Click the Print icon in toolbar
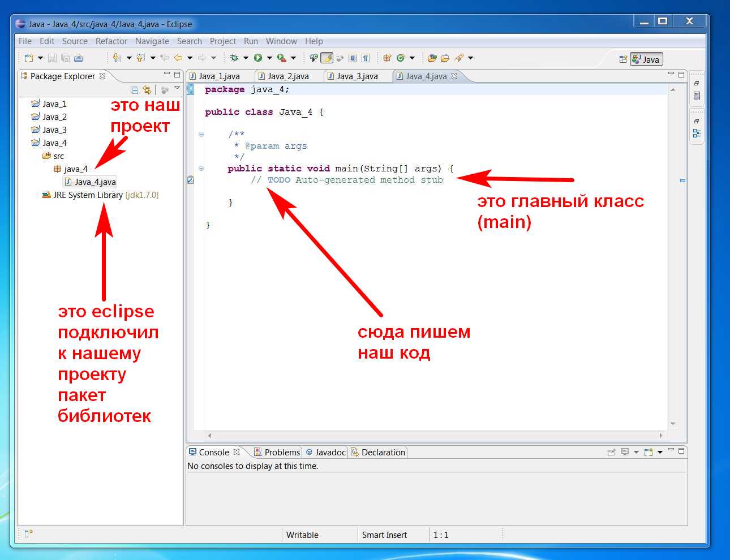Image resolution: width=730 pixels, height=560 pixels. [x=79, y=58]
